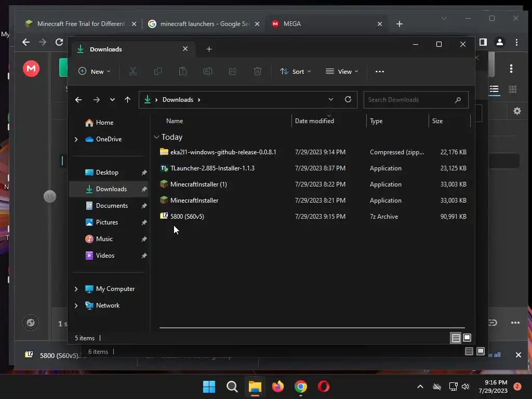The height and width of the screenshot is (399, 532).
Task: Open the Sort dropdown menu
Action: pyautogui.click(x=295, y=71)
